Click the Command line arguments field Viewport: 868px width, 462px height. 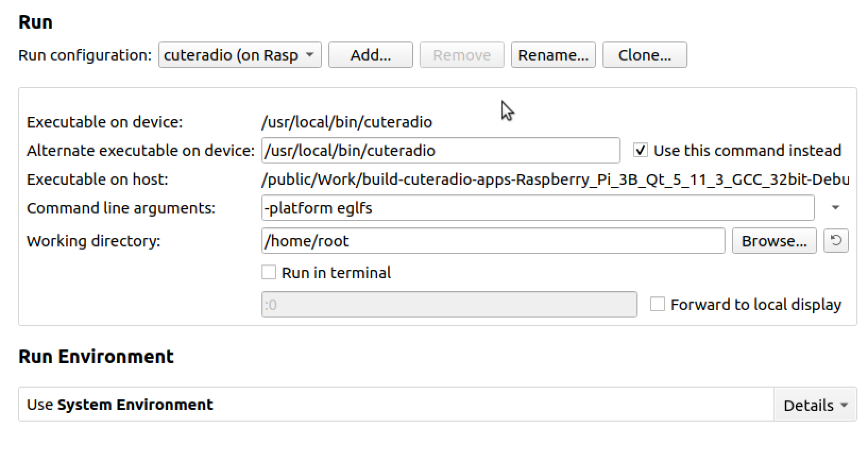tap(538, 208)
